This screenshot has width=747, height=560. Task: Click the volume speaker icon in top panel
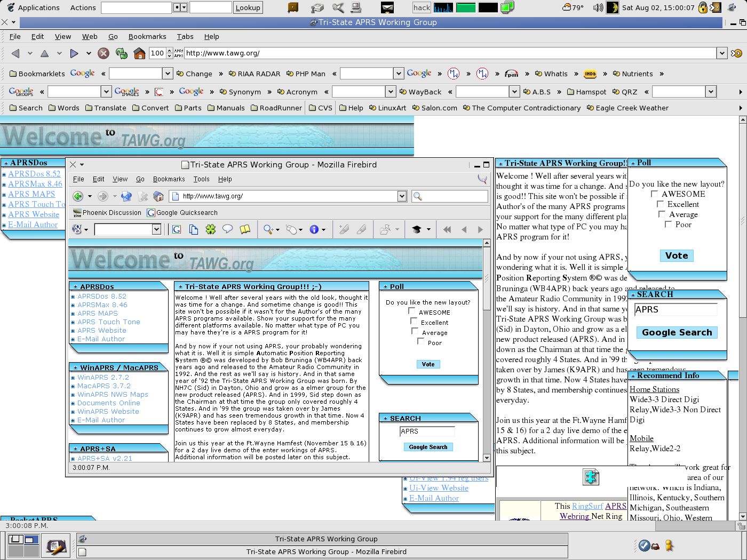pyautogui.click(x=598, y=7)
